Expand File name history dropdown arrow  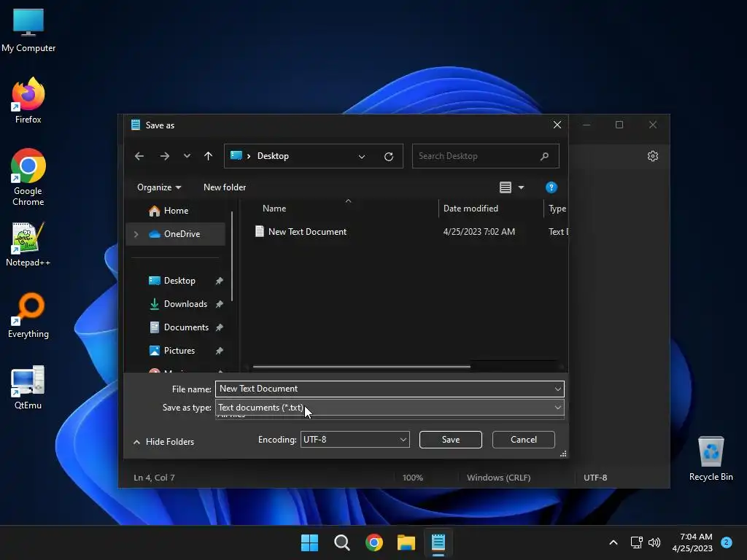(x=558, y=389)
